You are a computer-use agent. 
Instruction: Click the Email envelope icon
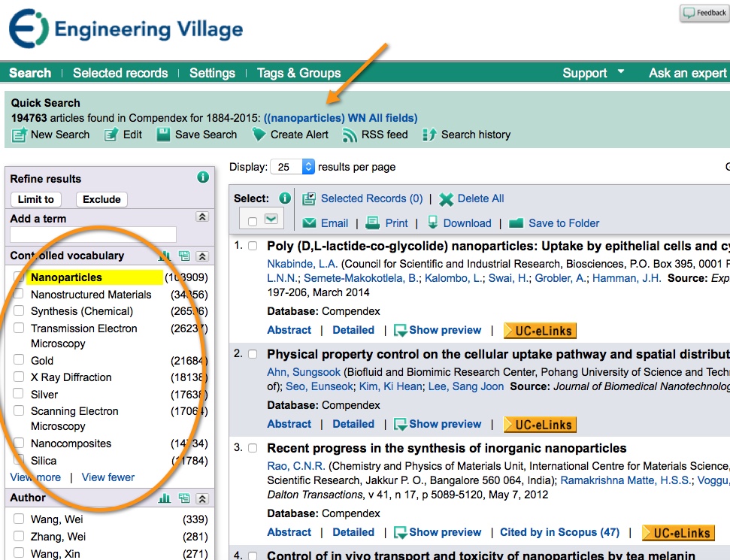309,223
